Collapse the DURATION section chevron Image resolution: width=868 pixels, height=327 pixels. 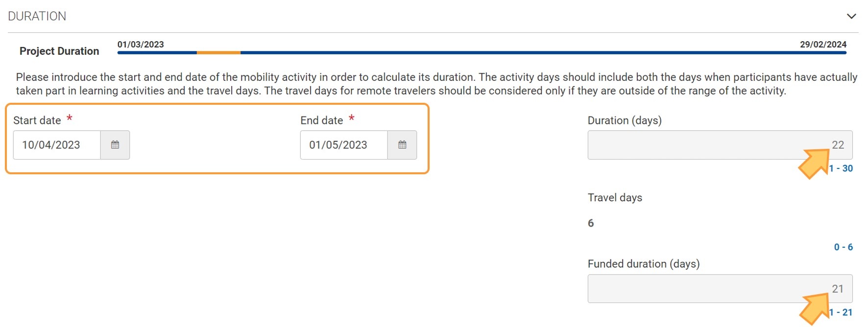(x=851, y=16)
